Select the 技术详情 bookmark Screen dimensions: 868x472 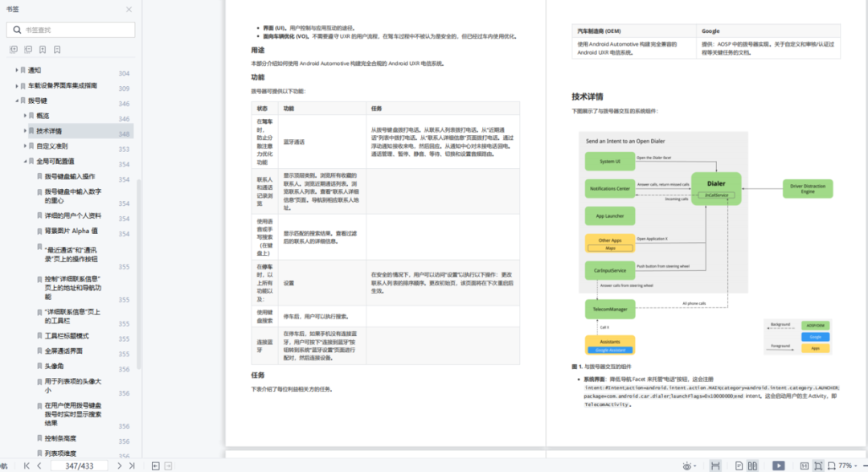click(49, 131)
